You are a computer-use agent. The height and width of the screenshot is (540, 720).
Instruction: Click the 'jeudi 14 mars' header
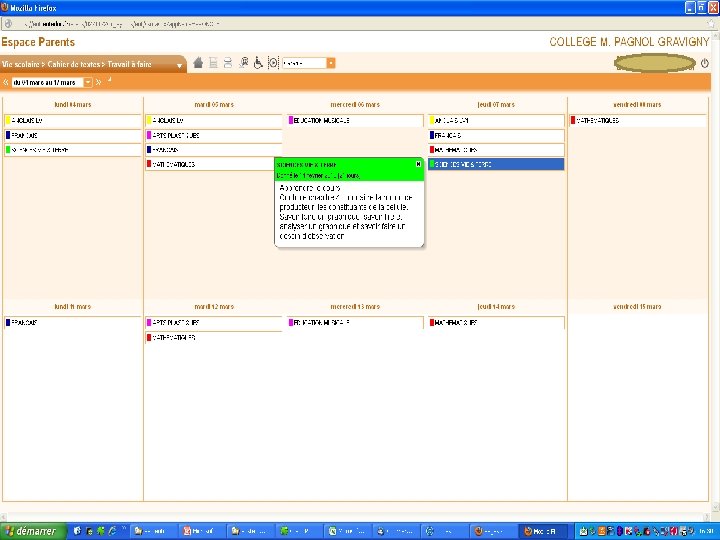[x=496, y=307]
